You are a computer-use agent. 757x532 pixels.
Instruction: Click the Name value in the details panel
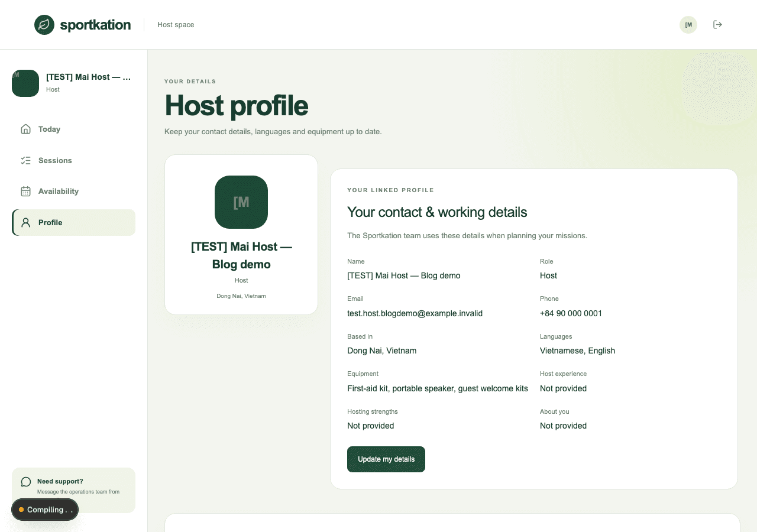click(403, 275)
